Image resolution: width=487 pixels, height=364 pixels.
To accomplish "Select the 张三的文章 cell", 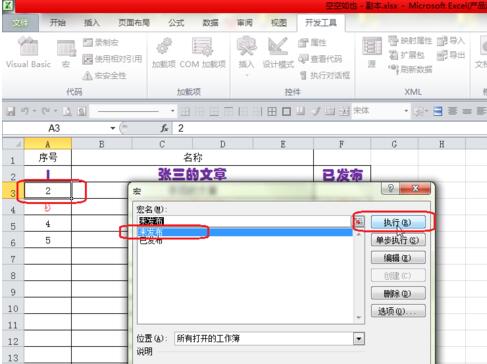I will pos(193,174).
